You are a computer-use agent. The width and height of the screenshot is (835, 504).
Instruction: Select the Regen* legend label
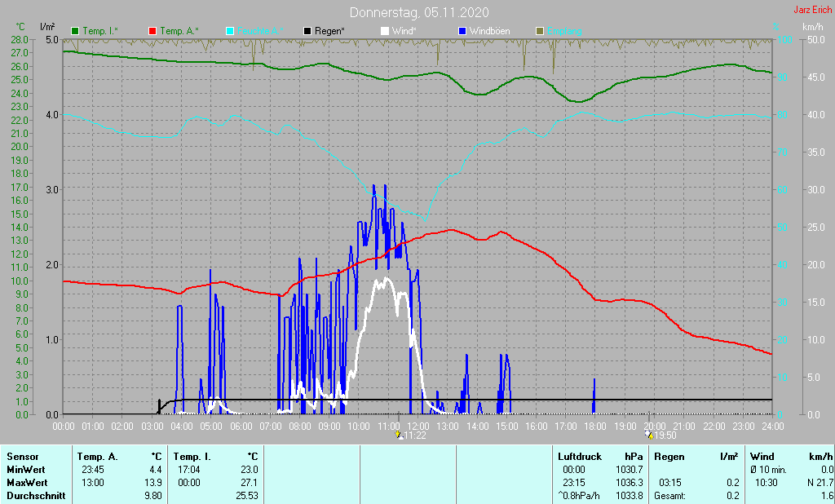pyautogui.click(x=329, y=31)
